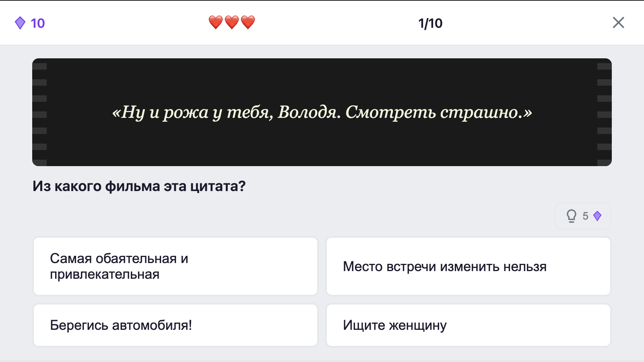Click the purple gem currency icon

click(x=20, y=23)
